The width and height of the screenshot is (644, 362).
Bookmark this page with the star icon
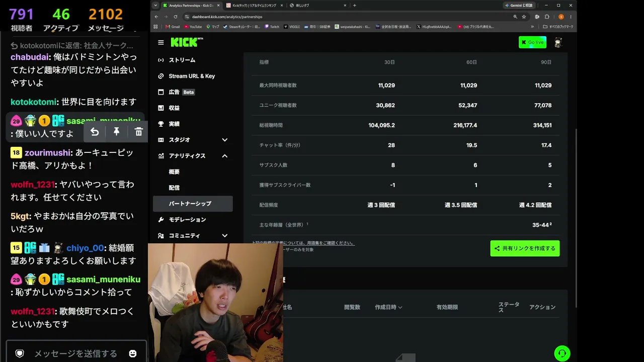pyautogui.click(x=524, y=17)
